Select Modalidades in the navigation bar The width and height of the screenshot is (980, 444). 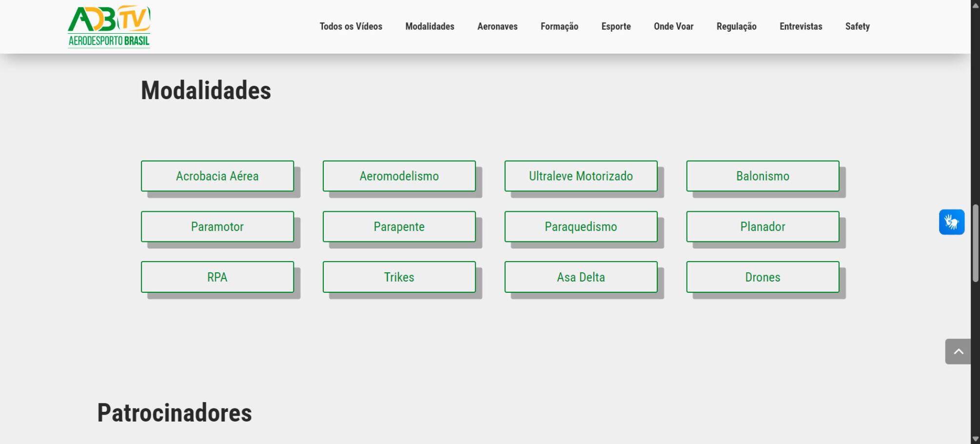(x=430, y=26)
